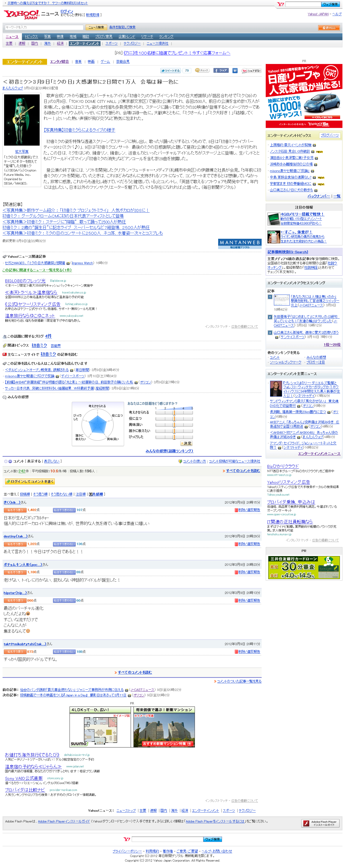This screenshot has height=868, width=345.
Task: Select the 音楽 sub-category
Action: pos(78,62)
